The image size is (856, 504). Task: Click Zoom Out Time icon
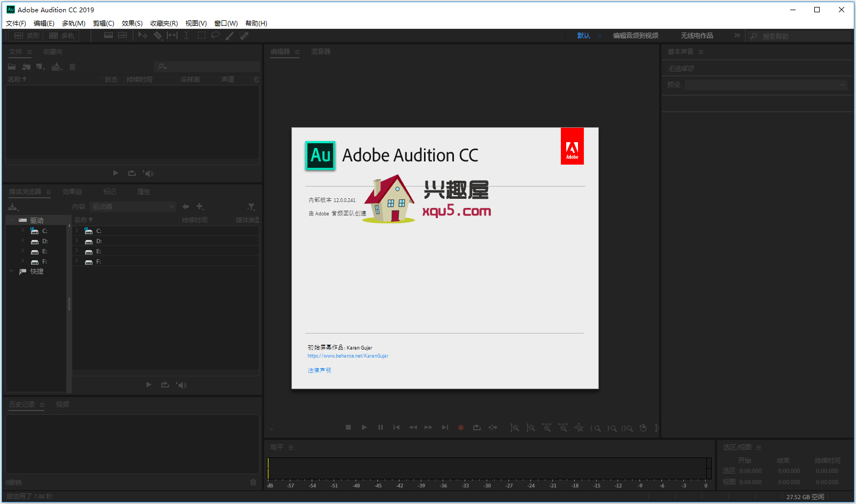[x=563, y=428]
